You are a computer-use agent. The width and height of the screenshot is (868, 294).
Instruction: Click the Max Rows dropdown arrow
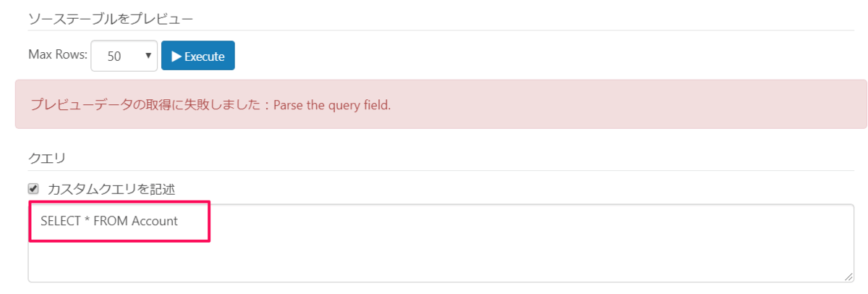point(148,56)
